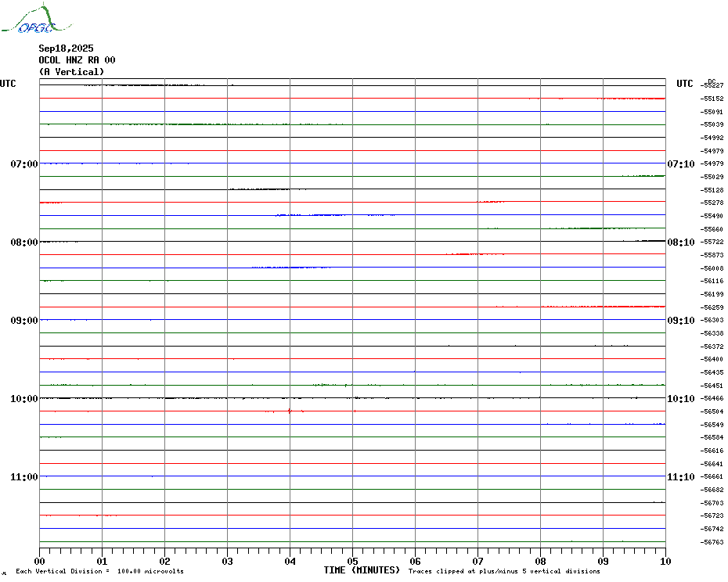Click the DC offset value -55722
The height and width of the screenshot is (582, 728).
(x=712, y=242)
